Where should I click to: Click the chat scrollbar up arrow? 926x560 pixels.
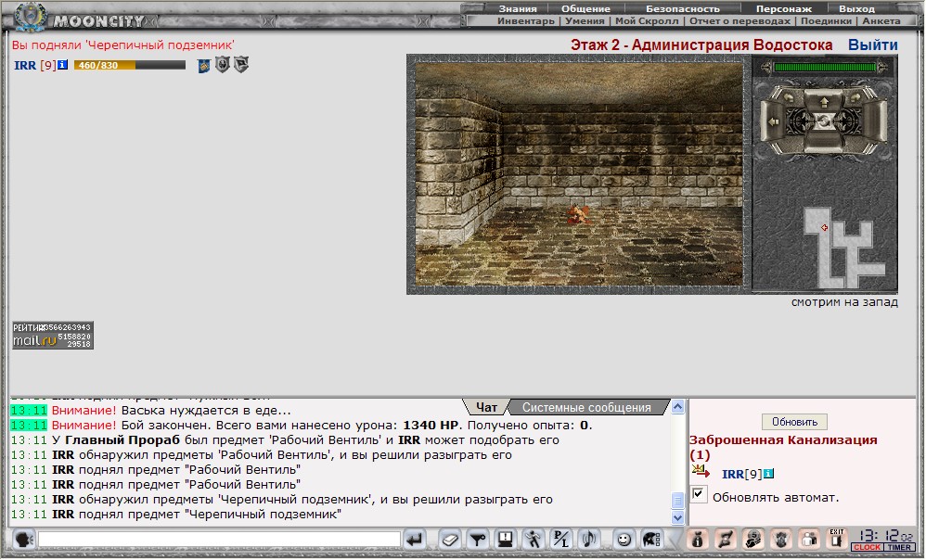point(678,407)
